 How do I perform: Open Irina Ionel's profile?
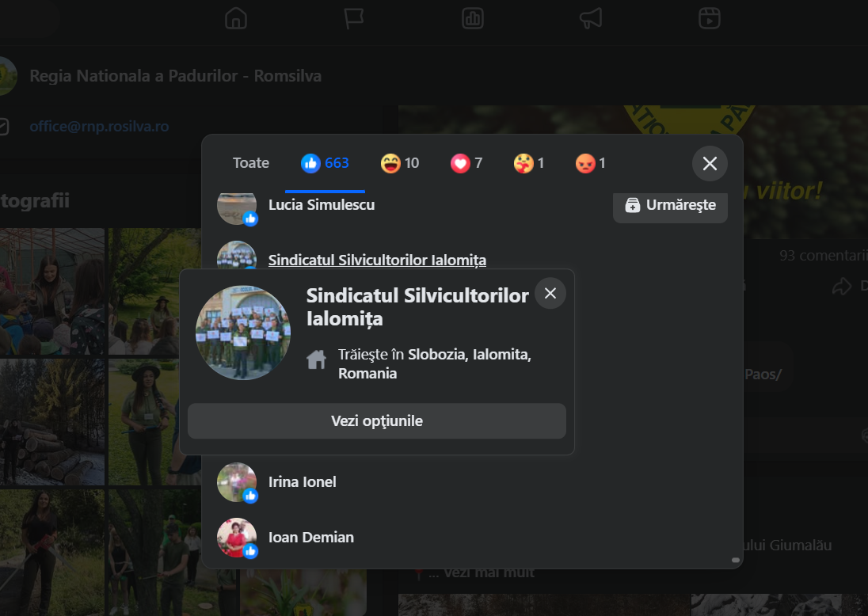coord(303,481)
